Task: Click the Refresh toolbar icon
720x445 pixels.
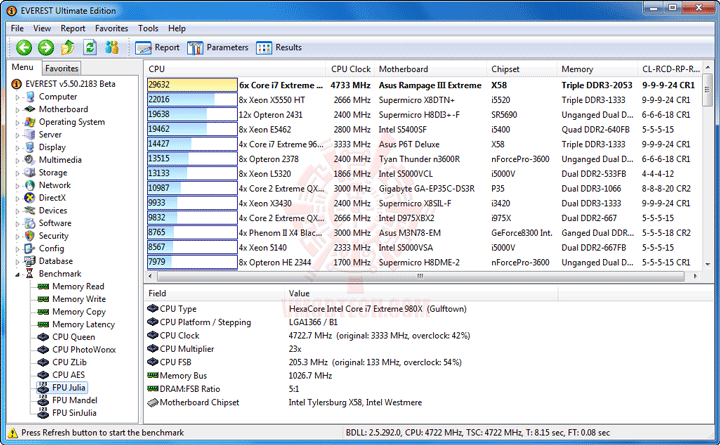Action: coord(90,47)
